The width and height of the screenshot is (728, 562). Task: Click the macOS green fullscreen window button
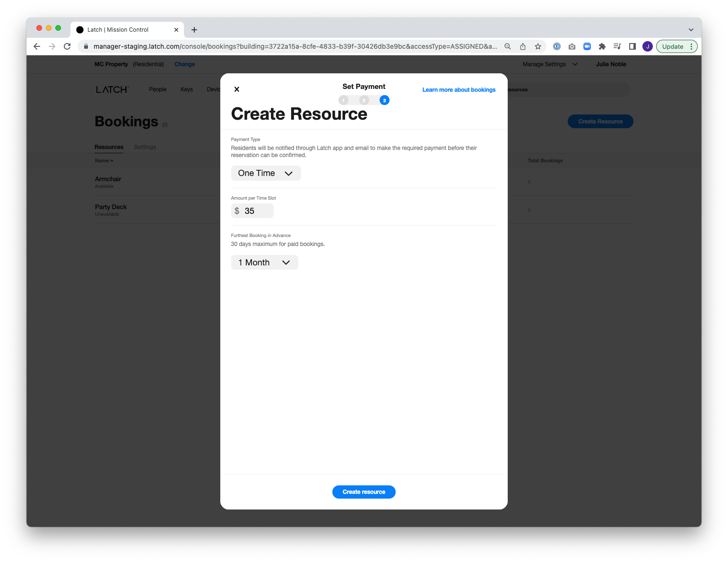(x=58, y=28)
